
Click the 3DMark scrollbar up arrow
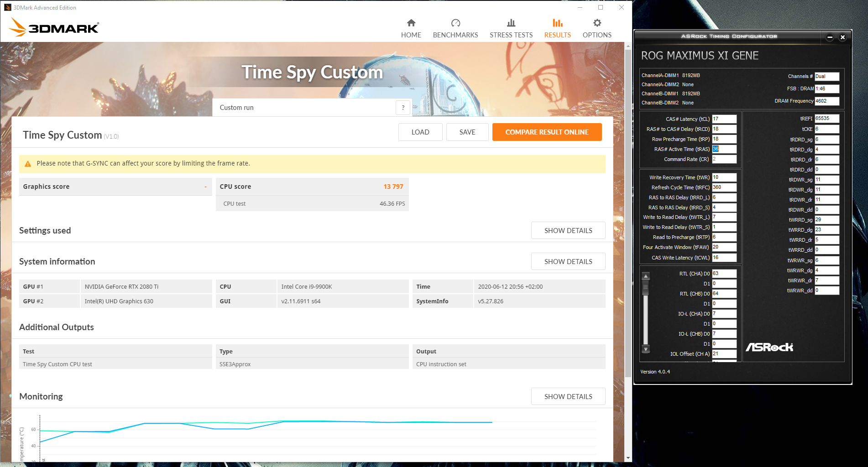pyautogui.click(x=628, y=46)
